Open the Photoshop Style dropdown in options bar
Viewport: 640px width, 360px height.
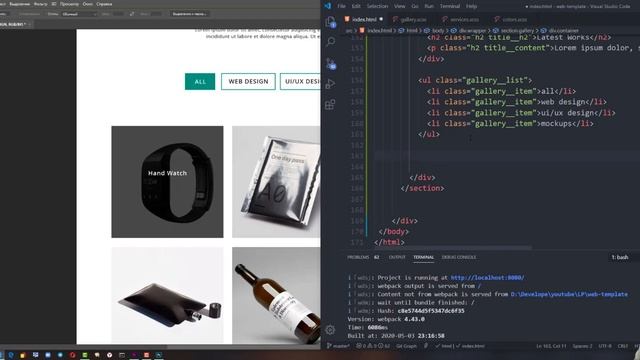coord(79,14)
